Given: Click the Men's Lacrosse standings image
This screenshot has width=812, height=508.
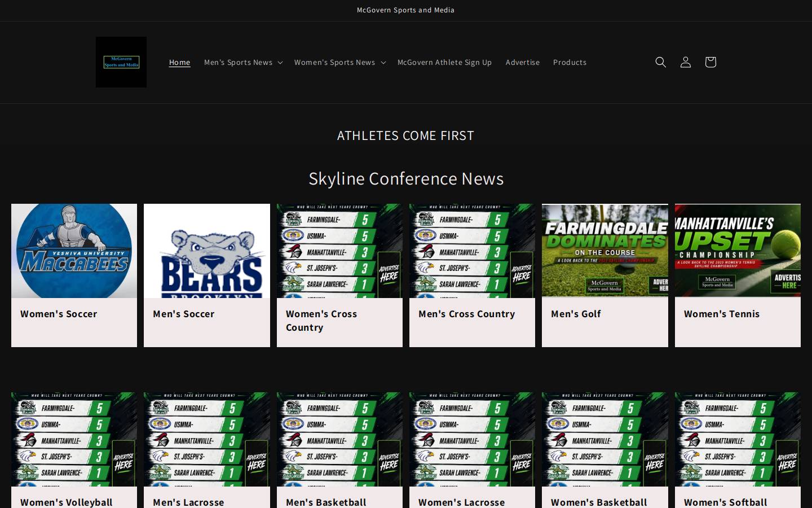Looking at the screenshot, I should [207, 439].
